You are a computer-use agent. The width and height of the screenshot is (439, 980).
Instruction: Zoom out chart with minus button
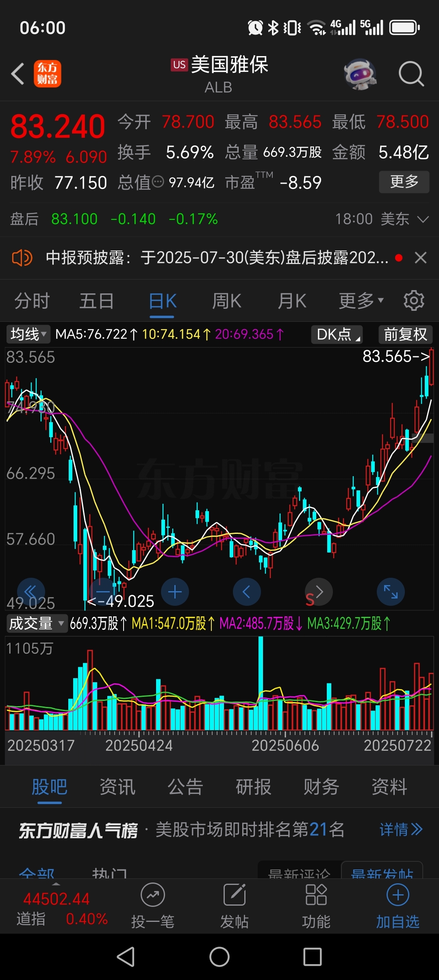coord(103,592)
